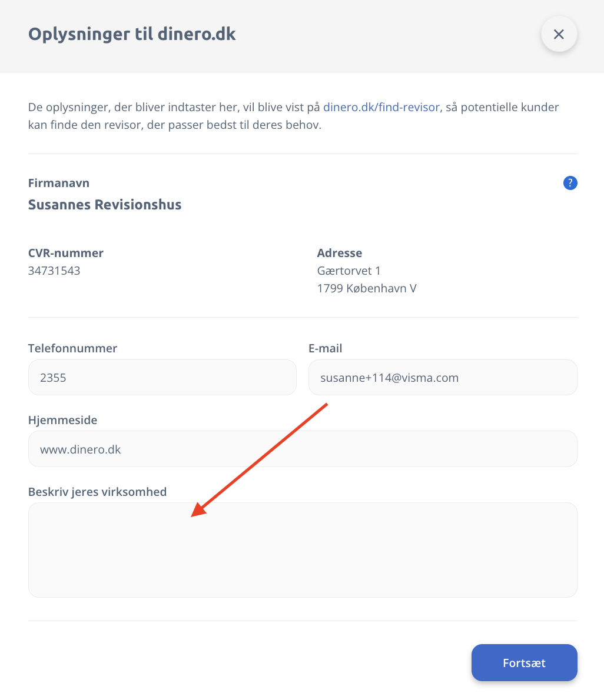This screenshot has width=604, height=700.
Task: Click the CVR-nummer heading
Action: point(66,253)
